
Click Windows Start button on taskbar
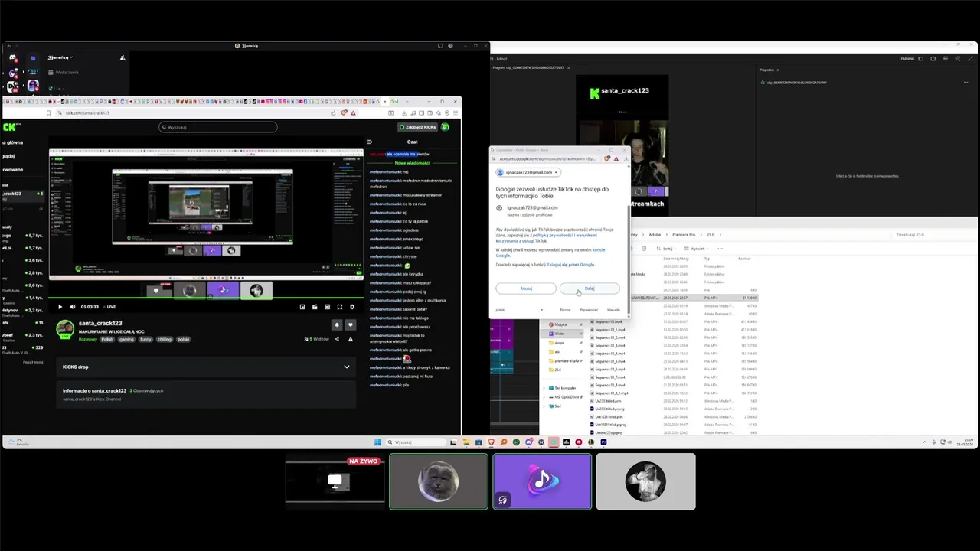point(377,442)
